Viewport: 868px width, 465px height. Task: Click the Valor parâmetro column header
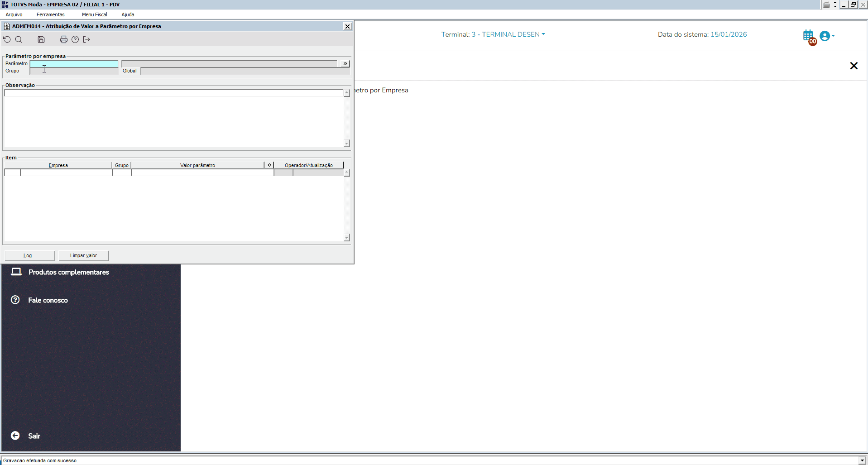pos(198,165)
